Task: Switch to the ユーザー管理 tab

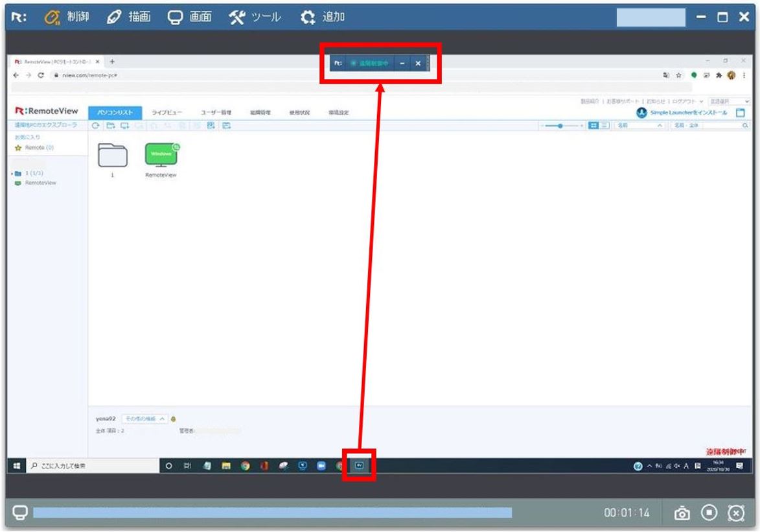Action: [x=216, y=113]
